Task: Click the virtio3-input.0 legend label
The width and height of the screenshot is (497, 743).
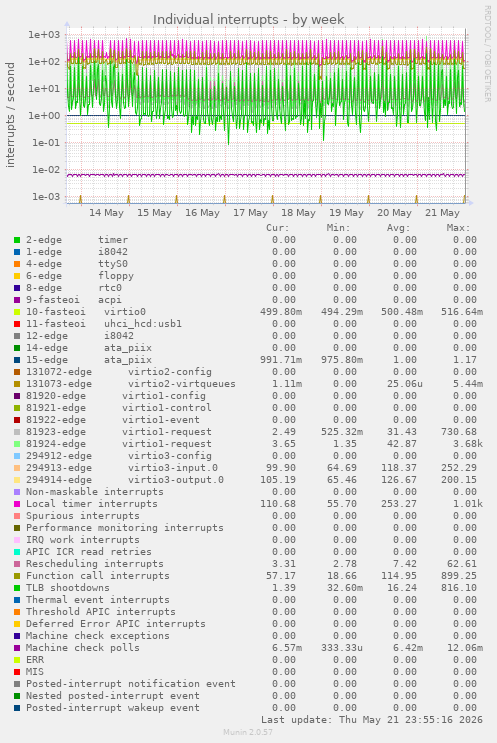Action: point(173,468)
